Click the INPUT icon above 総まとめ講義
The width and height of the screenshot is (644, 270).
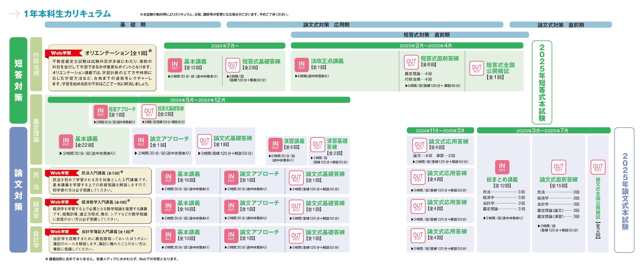point(502,167)
